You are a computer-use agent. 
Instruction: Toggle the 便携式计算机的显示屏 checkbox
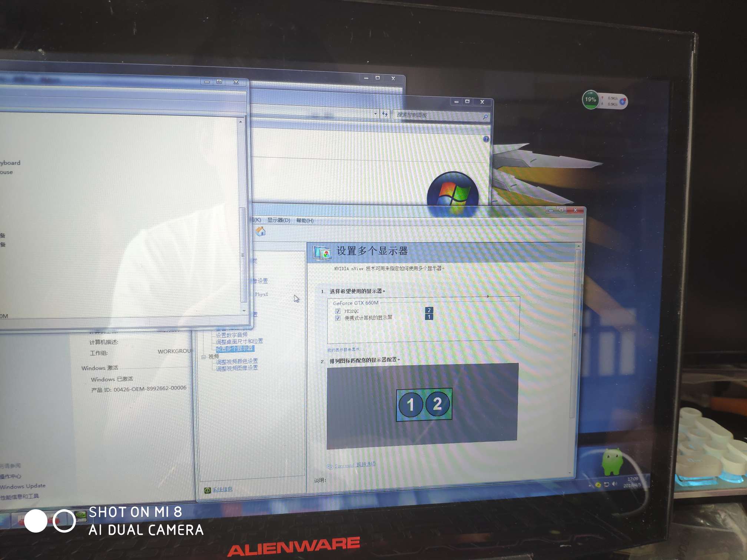point(338,318)
